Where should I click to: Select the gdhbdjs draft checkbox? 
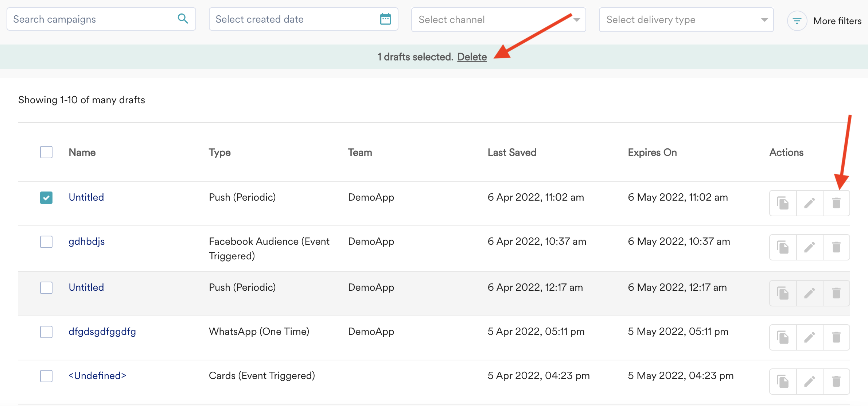(x=46, y=241)
